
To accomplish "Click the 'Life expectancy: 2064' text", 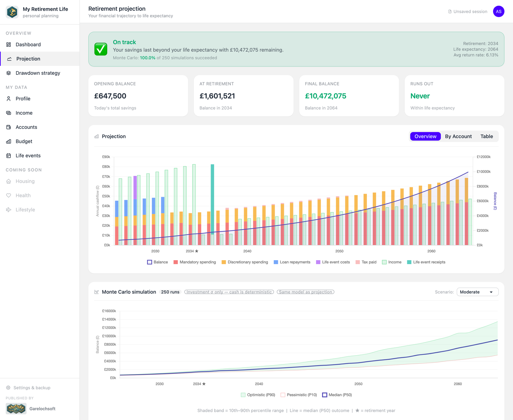I will pos(476,49).
